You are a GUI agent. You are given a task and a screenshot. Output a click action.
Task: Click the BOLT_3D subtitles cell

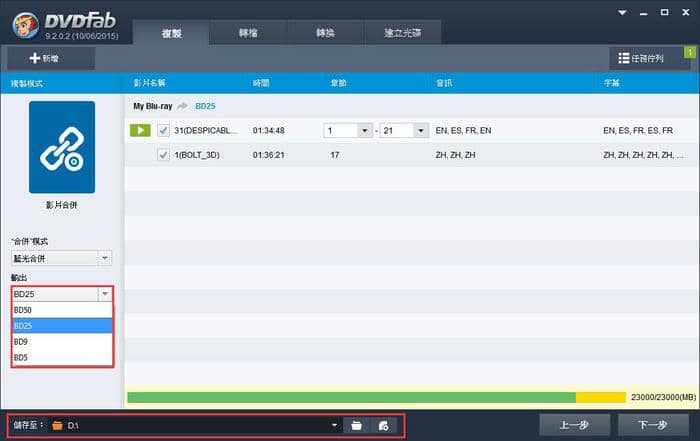click(643, 155)
